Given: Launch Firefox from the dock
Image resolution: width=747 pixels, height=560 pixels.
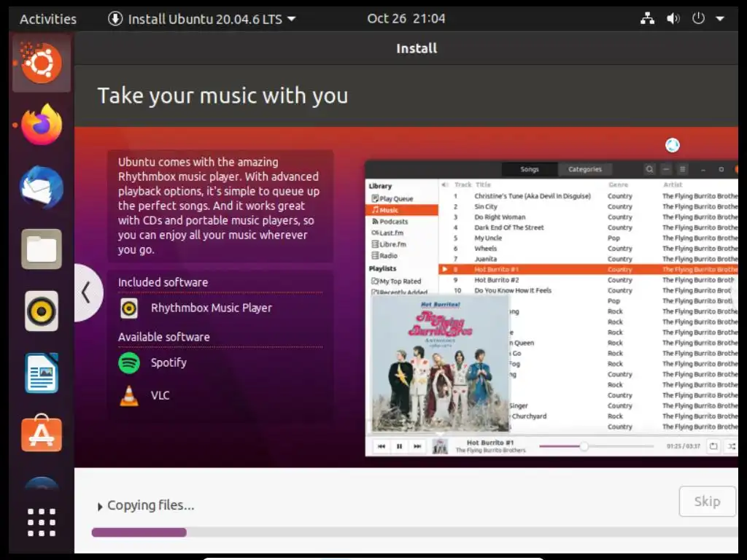Looking at the screenshot, I should [x=42, y=125].
